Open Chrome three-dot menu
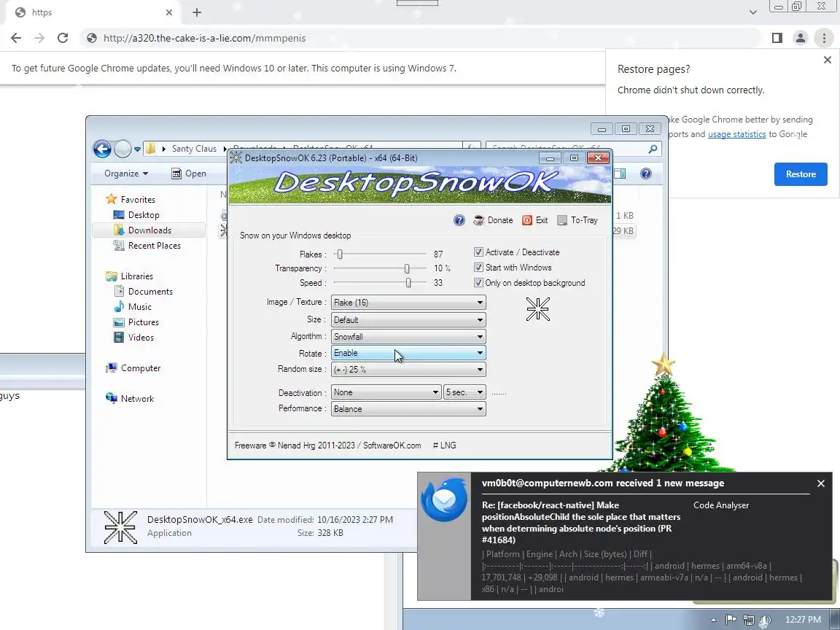Screen dimensions: 840x630 click(x=824, y=38)
